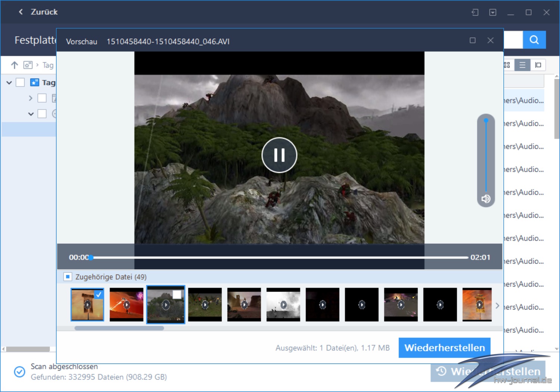Screen dimensions: 560x392
Task: Show next related files with arrow
Action: (497, 305)
